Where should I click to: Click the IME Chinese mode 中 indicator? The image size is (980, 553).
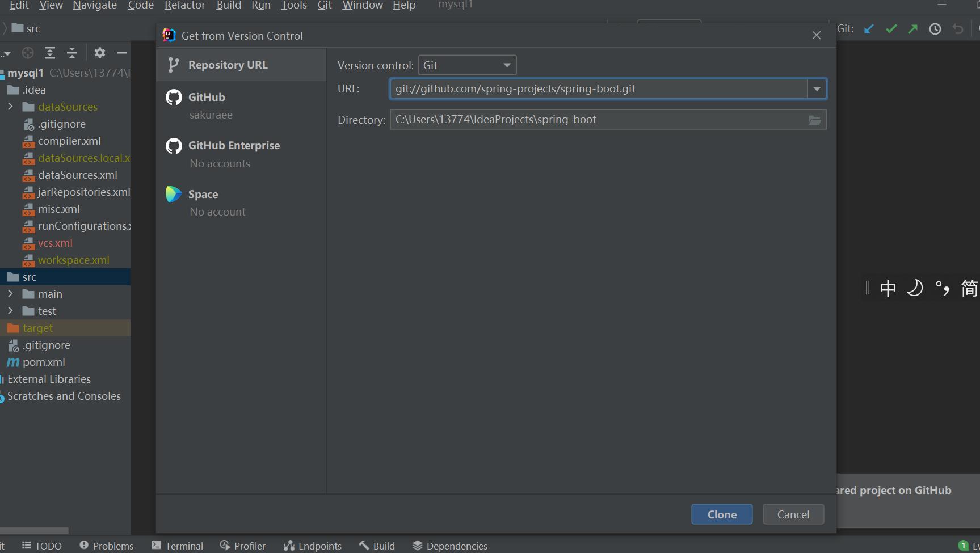coord(888,288)
